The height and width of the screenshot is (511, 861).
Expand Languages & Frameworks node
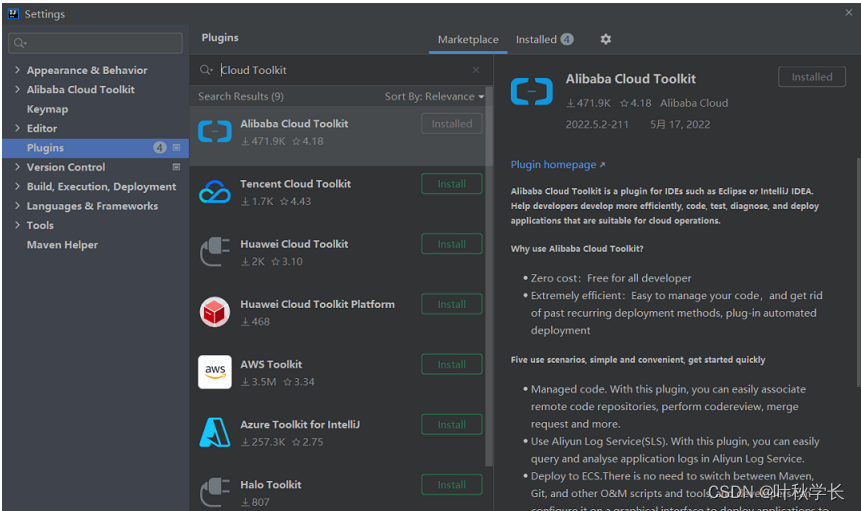pyautogui.click(x=17, y=206)
